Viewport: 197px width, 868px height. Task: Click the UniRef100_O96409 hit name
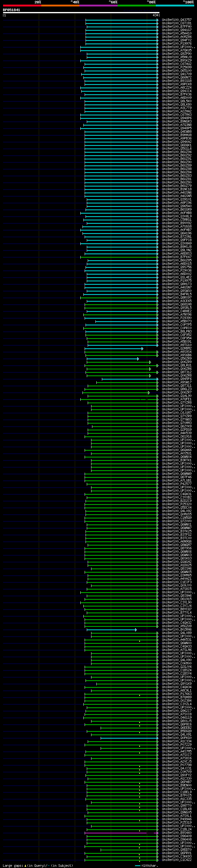[x=176, y=836]
